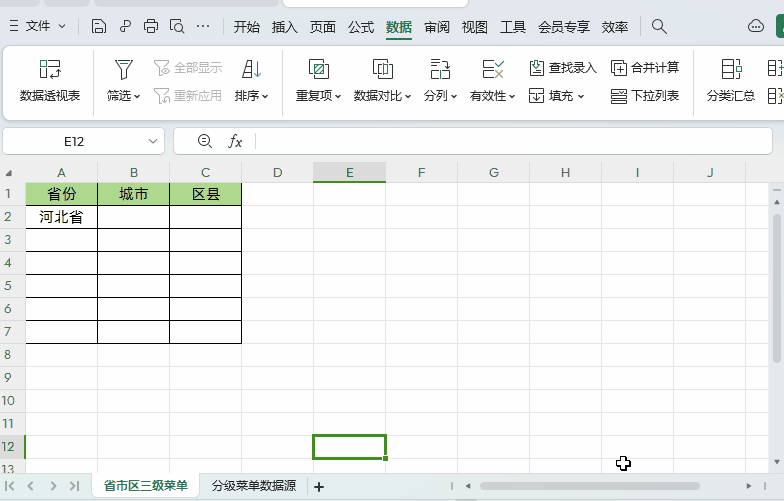Screen dimensions: 784x501
Task: Add a new sheet with plus icon
Action: [x=319, y=486]
